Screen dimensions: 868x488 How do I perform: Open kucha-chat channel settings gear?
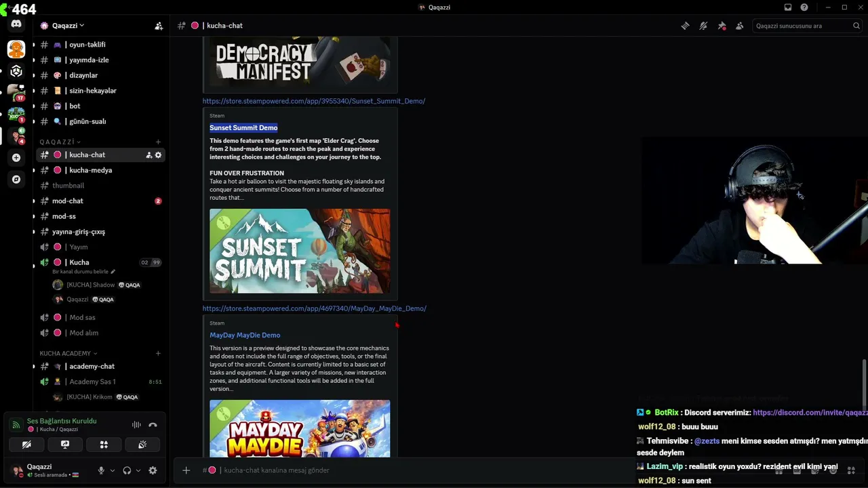tap(158, 155)
